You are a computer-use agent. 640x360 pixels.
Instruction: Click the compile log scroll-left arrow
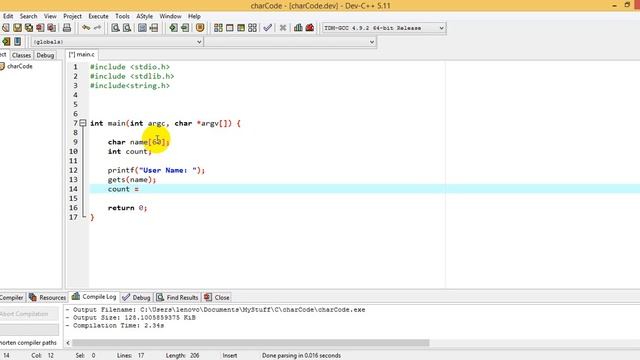(68, 343)
